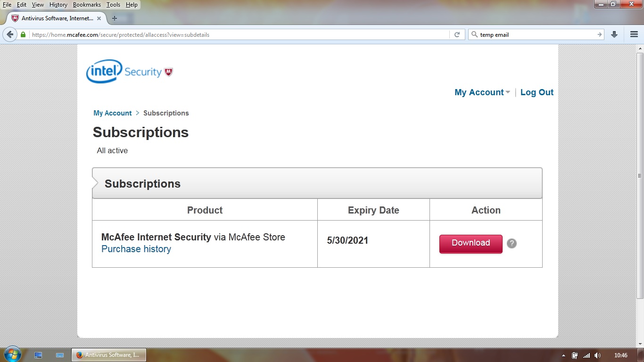Screen dimensions: 644x362
Task: Reload the page with the refresh icon
Action: pyautogui.click(x=457, y=34)
